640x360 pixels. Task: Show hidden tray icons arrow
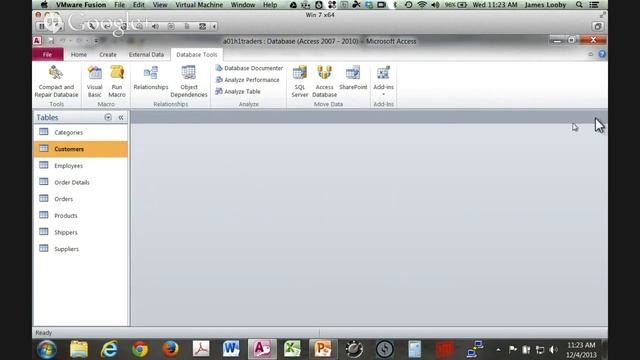[498, 350]
